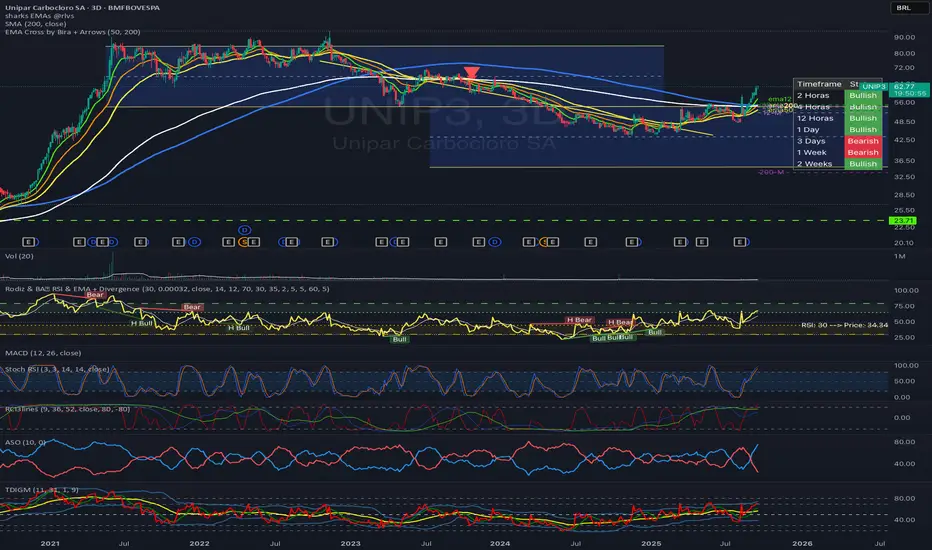Click the Unipar Carbocloro SA chart title
This screenshot has height=550, width=932.
[82, 8]
